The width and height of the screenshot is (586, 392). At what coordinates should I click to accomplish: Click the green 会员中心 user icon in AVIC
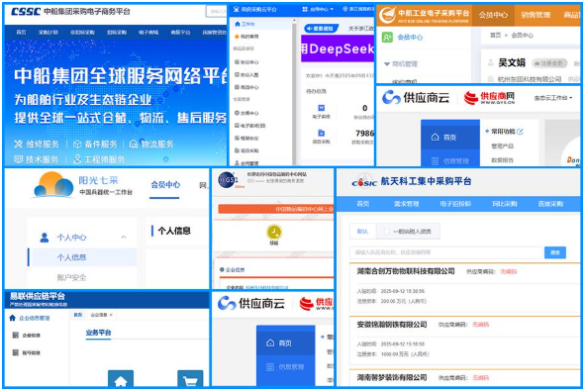coord(387,38)
